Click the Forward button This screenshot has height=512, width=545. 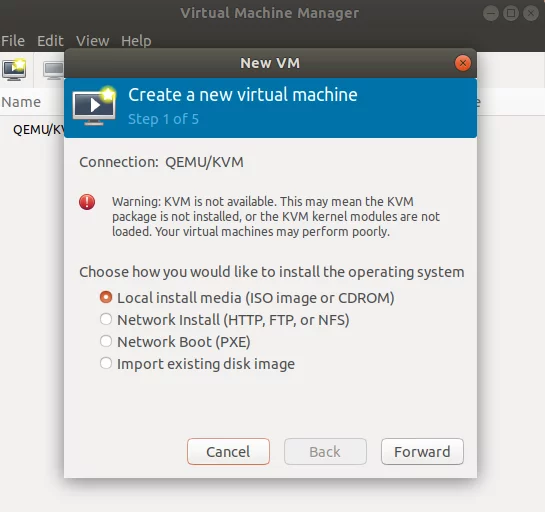(x=422, y=452)
